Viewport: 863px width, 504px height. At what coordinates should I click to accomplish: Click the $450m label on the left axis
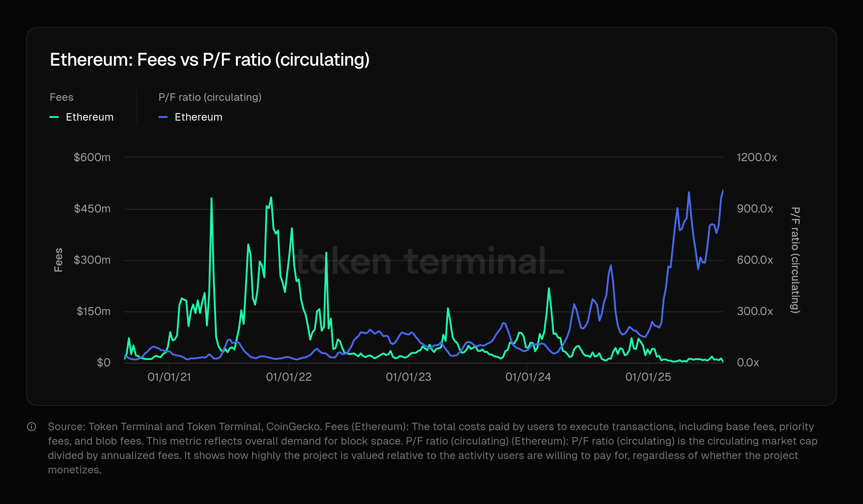coord(92,209)
